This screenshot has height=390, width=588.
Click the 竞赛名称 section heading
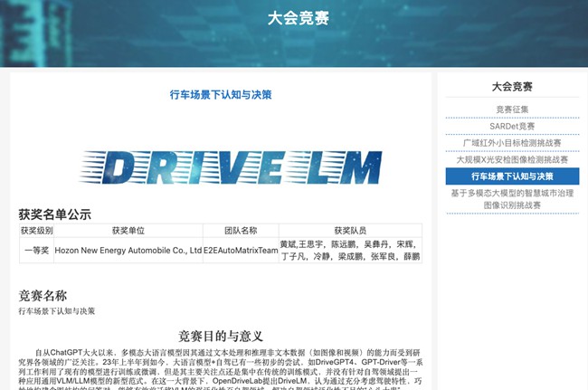pyautogui.click(x=43, y=295)
